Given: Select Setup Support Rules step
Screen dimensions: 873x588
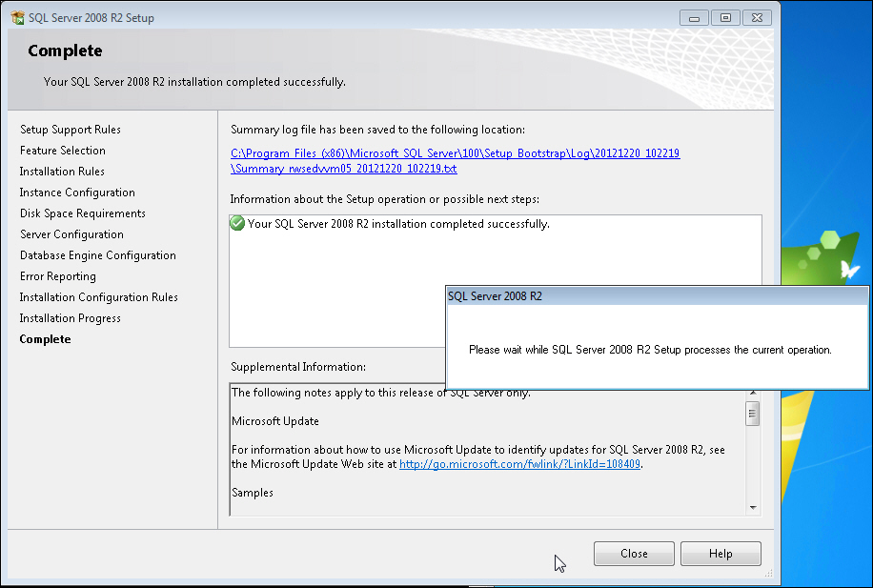Looking at the screenshot, I should (71, 130).
